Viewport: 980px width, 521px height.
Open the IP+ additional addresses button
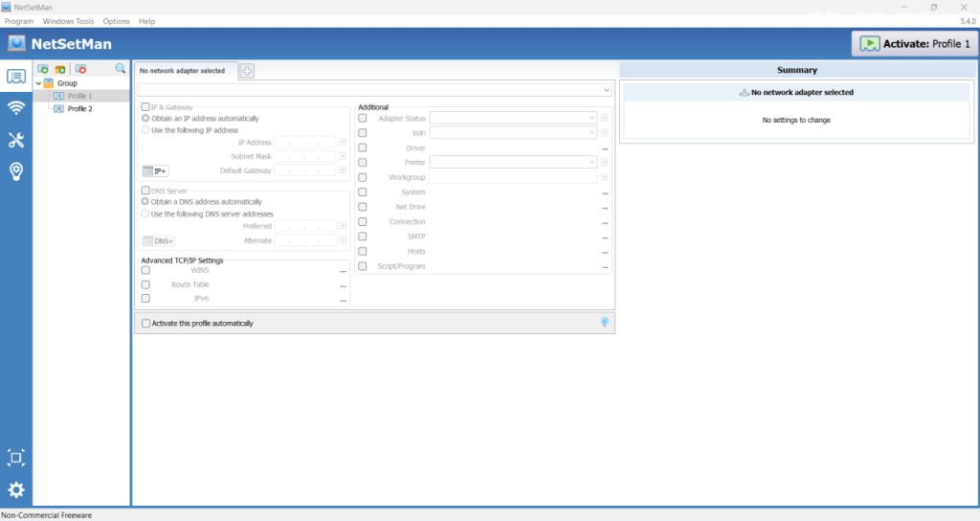click(x=155, y=170)
